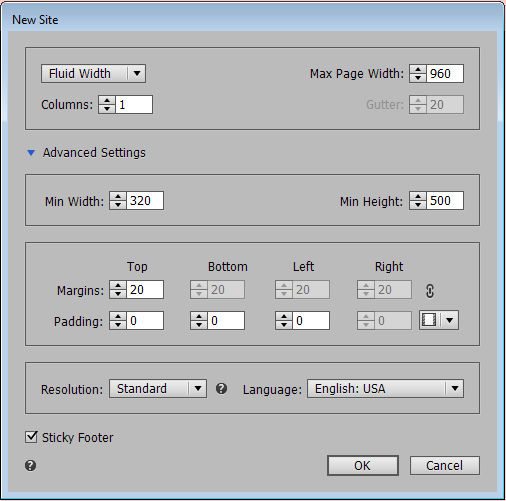Click the Top Padding stepper arrows
The height and width of the screenshot is (501, 506).
coord(118,321)
